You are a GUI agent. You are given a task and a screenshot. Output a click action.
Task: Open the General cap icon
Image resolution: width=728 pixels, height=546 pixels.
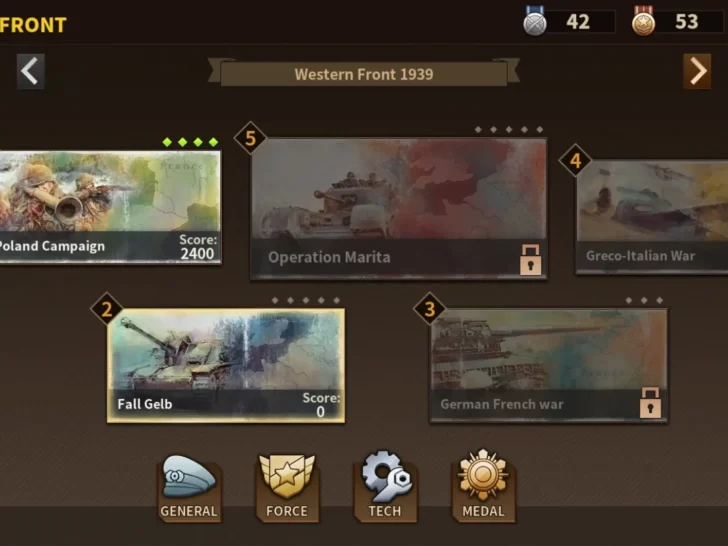click(x=189, y=488)
